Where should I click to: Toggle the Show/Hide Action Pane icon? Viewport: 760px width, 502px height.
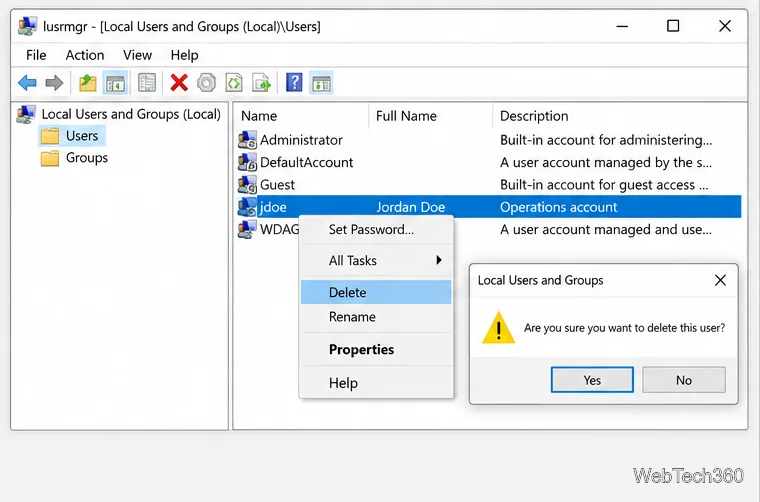tap(321, 83)
